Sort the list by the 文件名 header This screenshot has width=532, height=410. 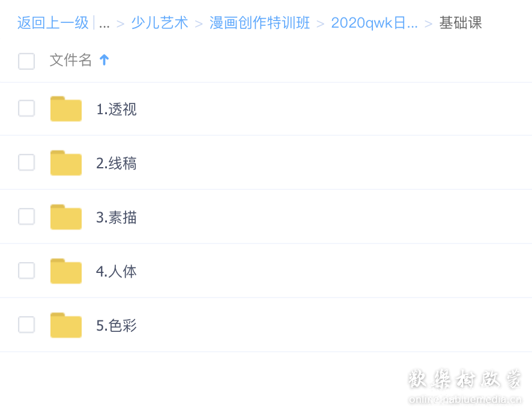click(71, 60)
